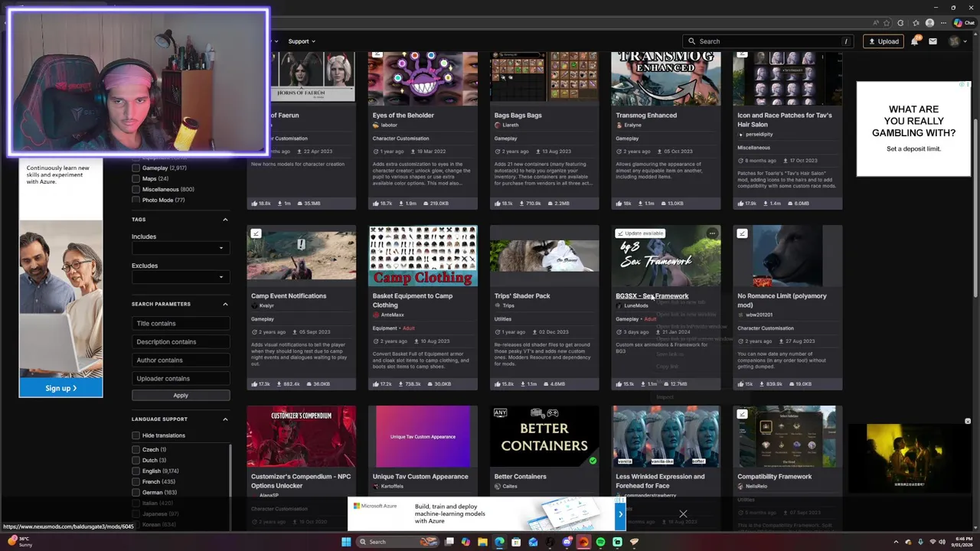Click the browser favourites star icon
This screenshot has width=980, height=551.
[887, 23]
